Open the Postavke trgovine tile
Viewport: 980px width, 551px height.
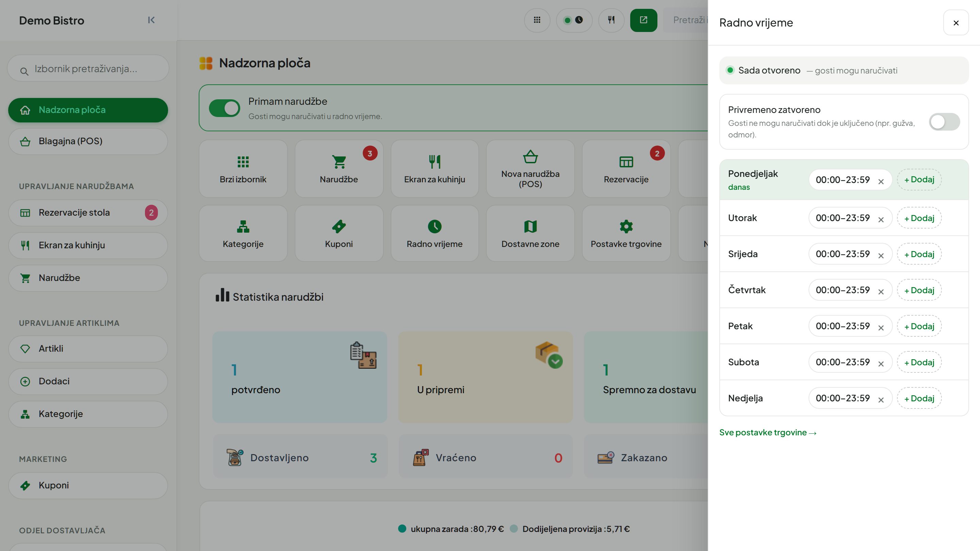(x=626, y=233)
